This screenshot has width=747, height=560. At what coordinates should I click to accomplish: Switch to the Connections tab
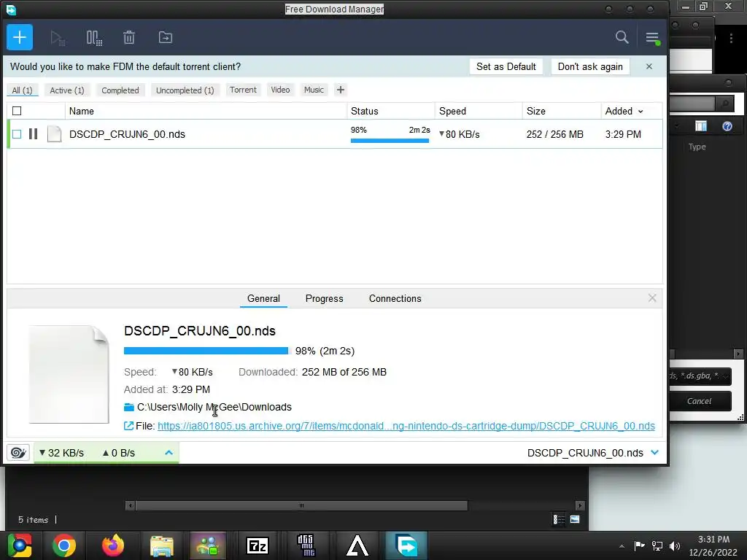[395, 298]
